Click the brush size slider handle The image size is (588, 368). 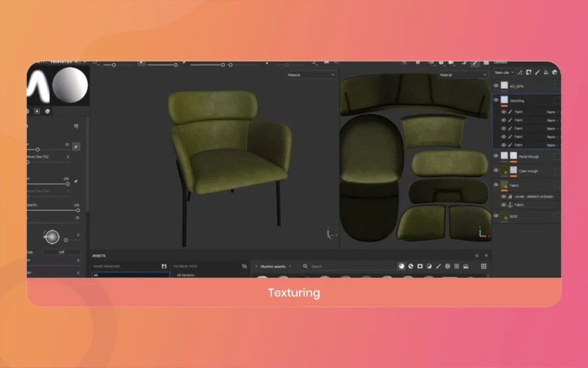coord(37,149)
